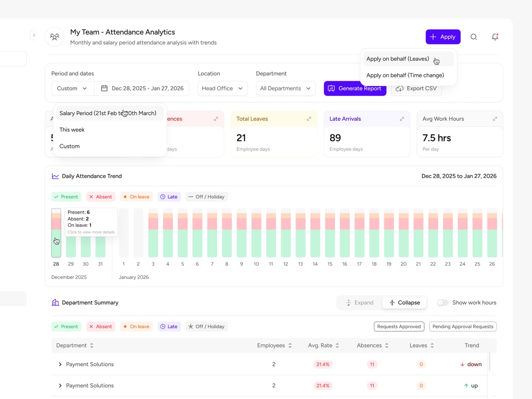Expand the Payment Solutions row with the down trend
Viewport: 532px width, 399px height.
coord(60,364)
